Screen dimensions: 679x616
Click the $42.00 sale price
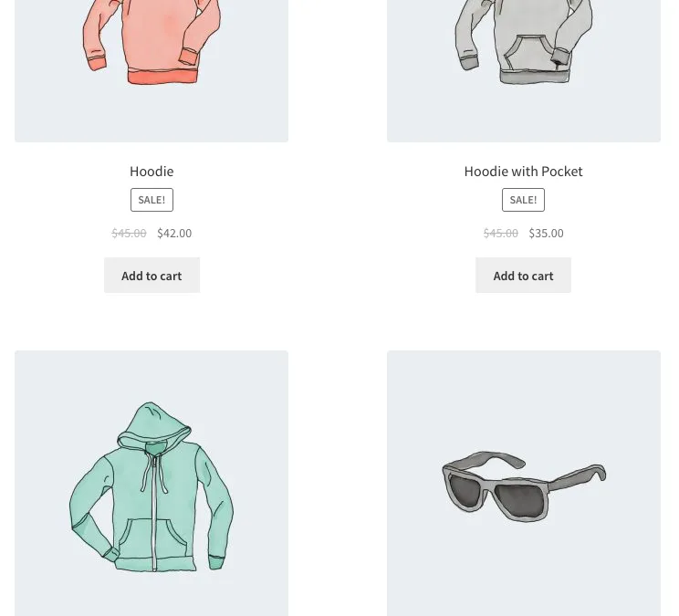[174, 234]
